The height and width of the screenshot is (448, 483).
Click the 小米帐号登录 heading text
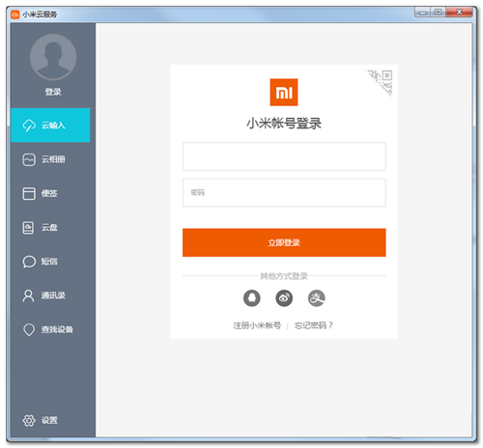(x=284, y=124)
